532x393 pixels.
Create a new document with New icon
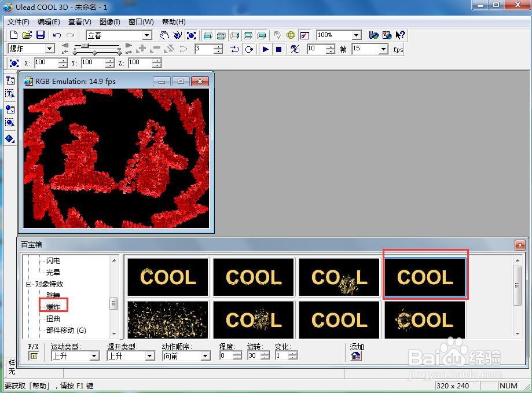coord(13,35)
